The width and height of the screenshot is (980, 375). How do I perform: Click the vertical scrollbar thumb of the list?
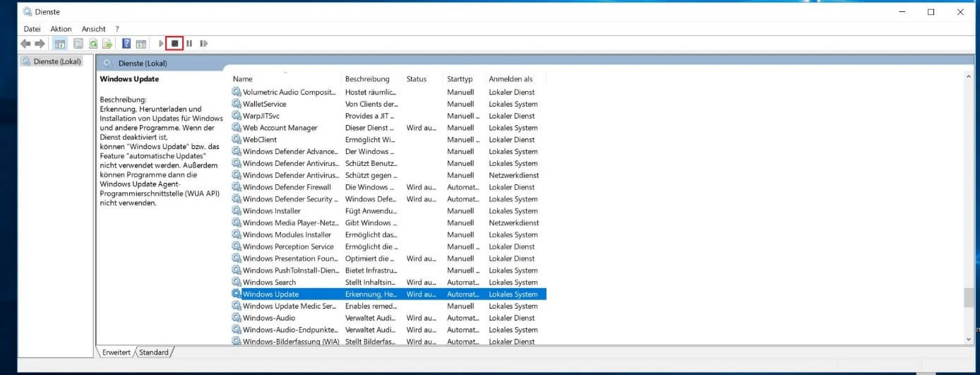point(969,298)
